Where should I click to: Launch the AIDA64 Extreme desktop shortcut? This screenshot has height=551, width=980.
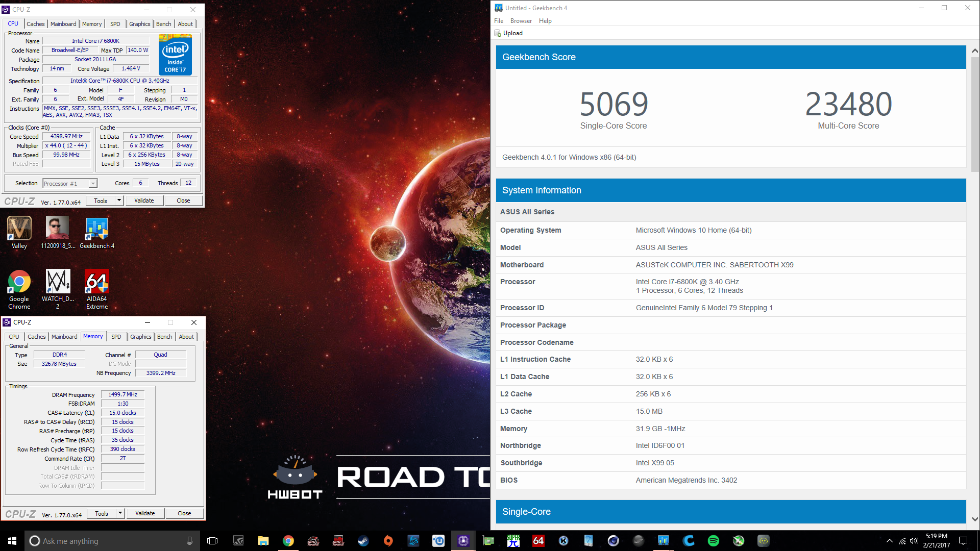pos(97,289)
